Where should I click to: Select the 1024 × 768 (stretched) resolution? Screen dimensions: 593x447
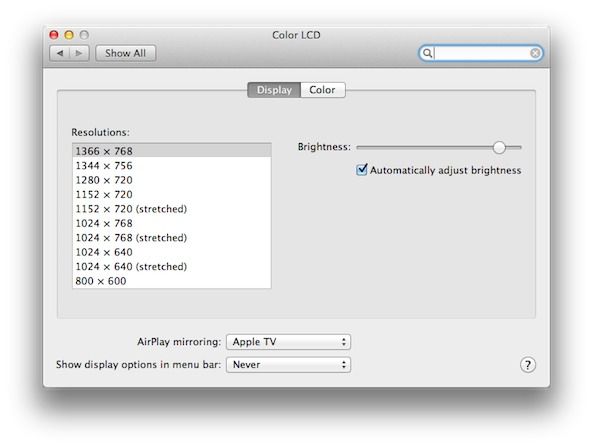(172, 238)
